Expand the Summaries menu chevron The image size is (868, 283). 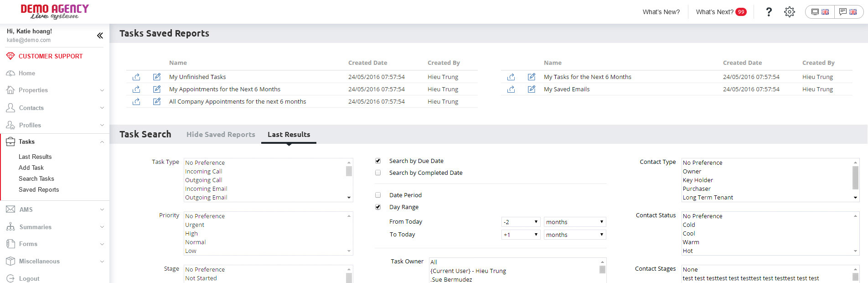102,227
